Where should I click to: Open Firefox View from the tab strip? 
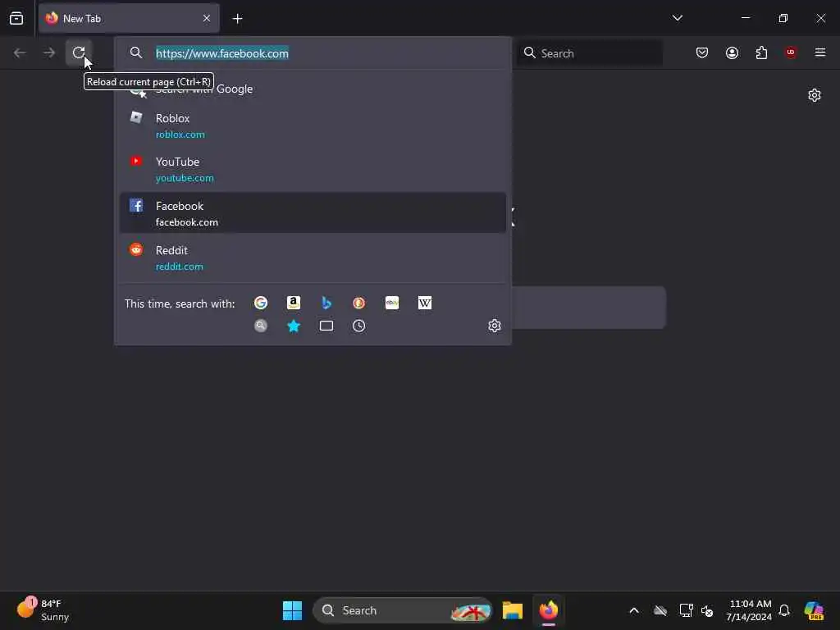click(x=16, y=18)
